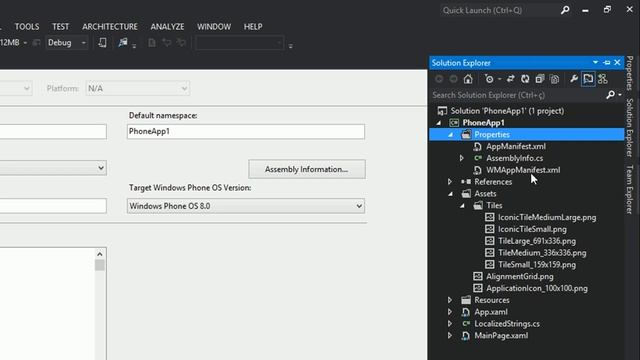Click the find in files toolbar icon

(123, 42)
